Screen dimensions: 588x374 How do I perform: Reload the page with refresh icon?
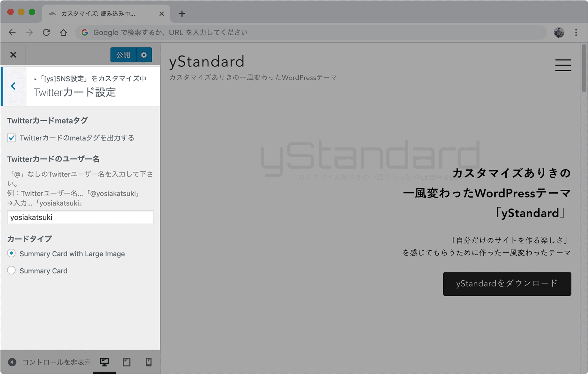tap(46, 32)
